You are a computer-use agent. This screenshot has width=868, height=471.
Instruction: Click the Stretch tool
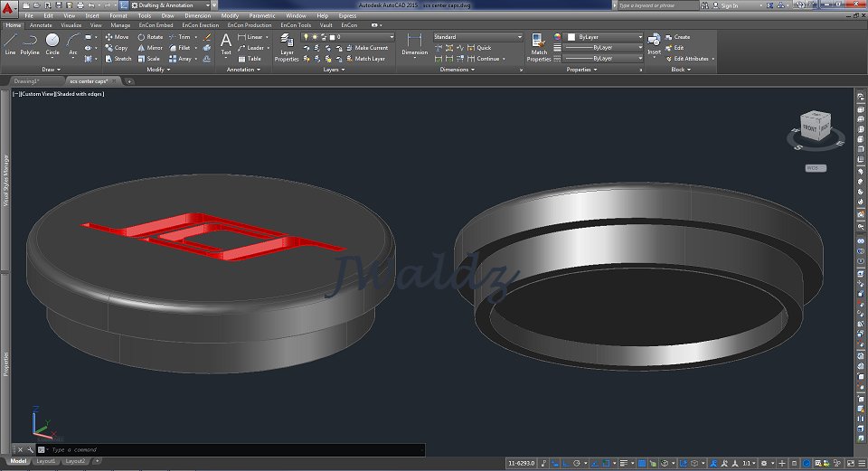tap(118, 59)
